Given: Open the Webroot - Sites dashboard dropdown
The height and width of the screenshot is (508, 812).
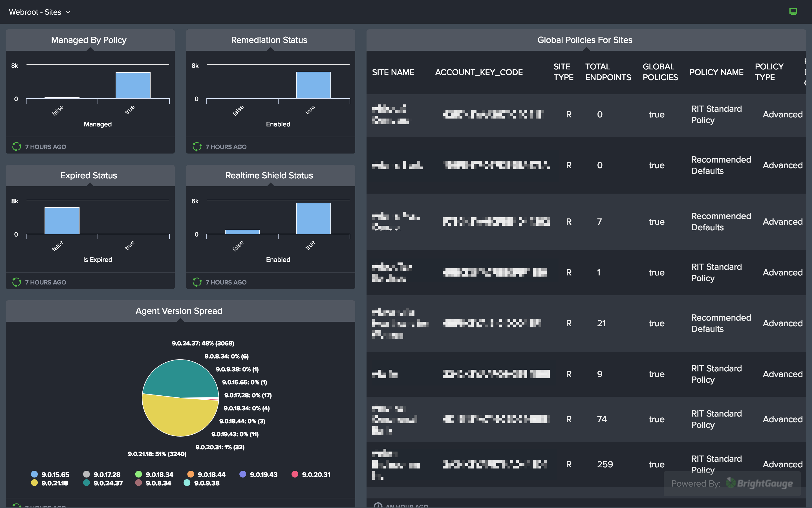Looking at the screenshot, I should click(39, 12).
